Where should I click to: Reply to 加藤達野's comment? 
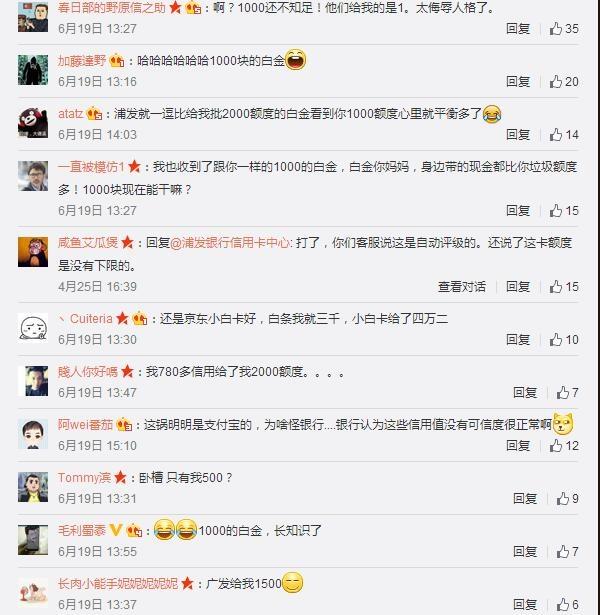tap(518, 82)
